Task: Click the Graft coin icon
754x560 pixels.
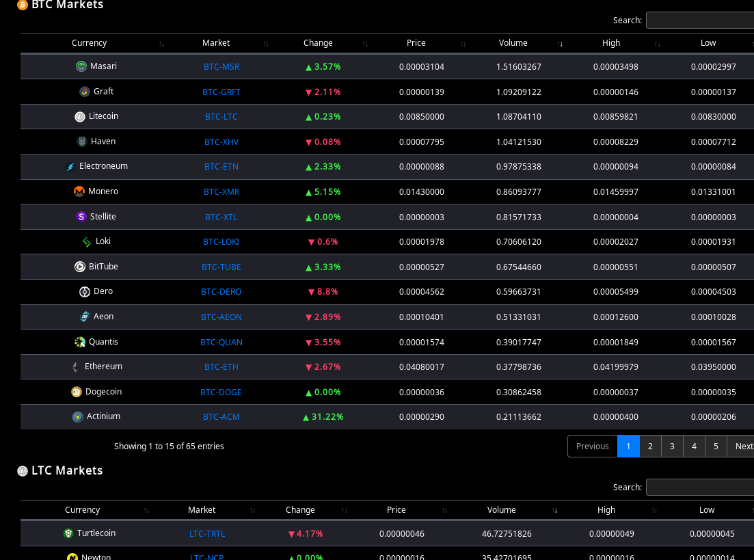Action: [x=85, y=92]
